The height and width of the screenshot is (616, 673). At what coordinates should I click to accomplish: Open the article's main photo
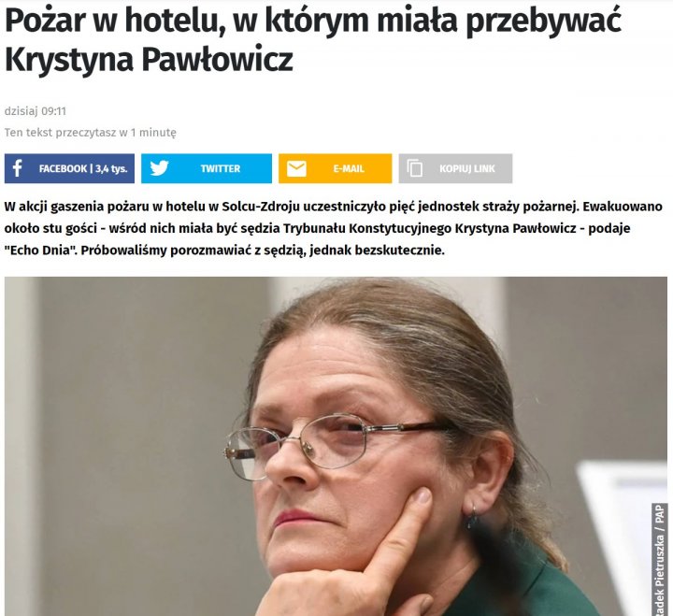336,447
